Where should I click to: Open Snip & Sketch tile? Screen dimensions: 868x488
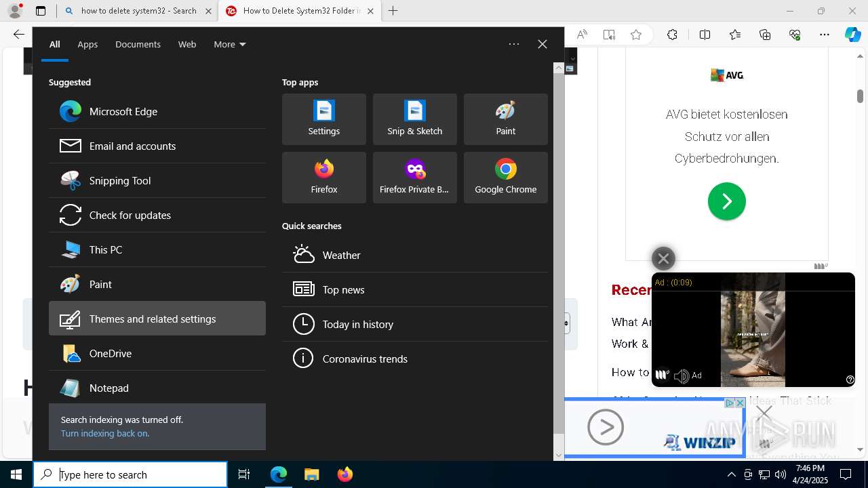(x=415, y=119)
